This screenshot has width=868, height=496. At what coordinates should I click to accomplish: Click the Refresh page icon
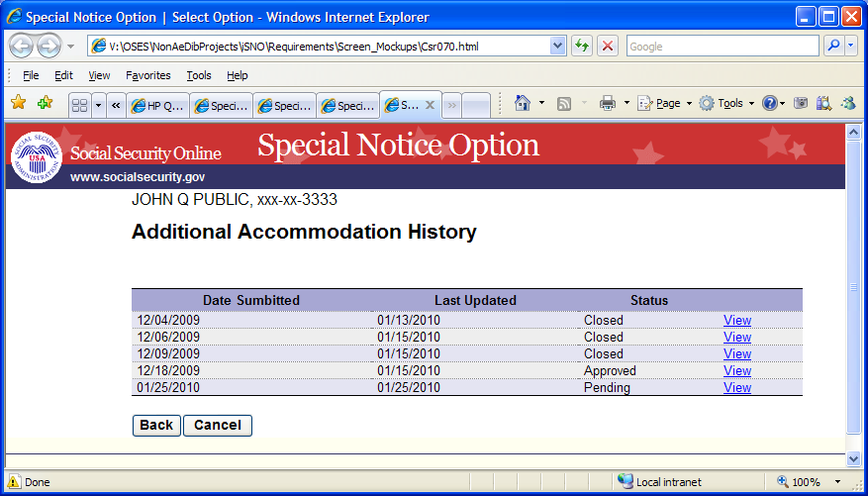click(x=581, y=47)
